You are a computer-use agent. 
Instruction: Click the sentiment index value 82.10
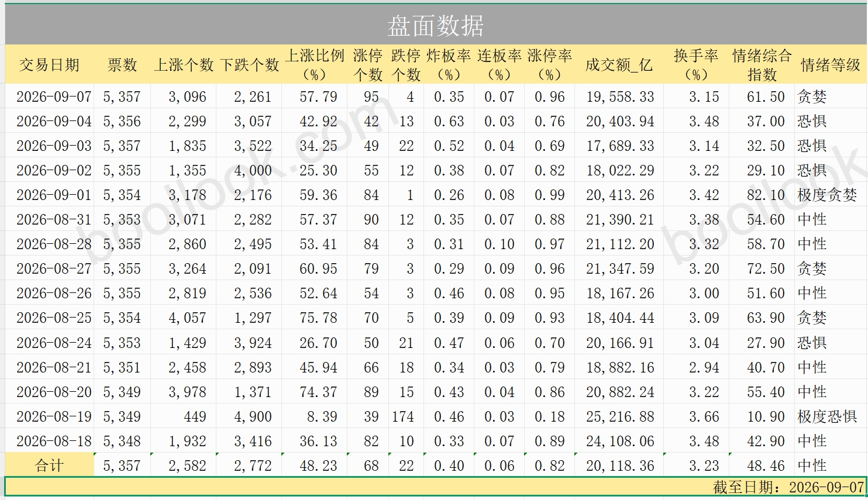point(766,195)
